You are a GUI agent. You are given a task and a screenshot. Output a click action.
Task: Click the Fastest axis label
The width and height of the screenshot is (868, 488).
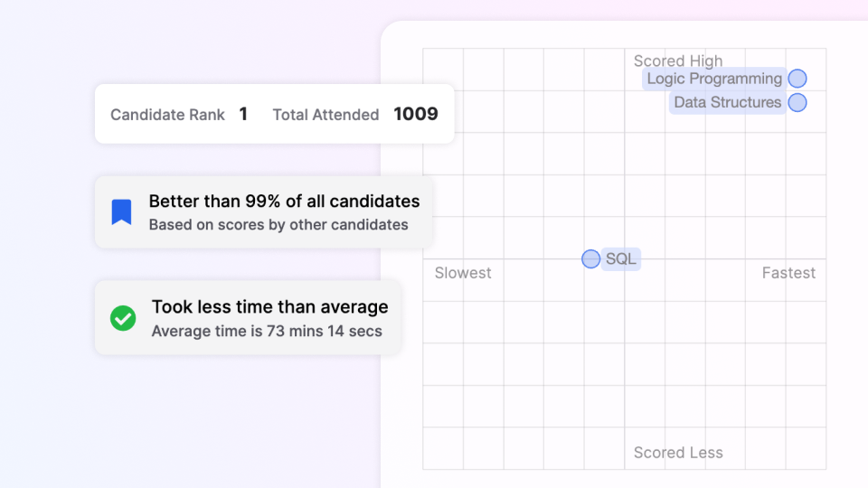click(788, 273)
